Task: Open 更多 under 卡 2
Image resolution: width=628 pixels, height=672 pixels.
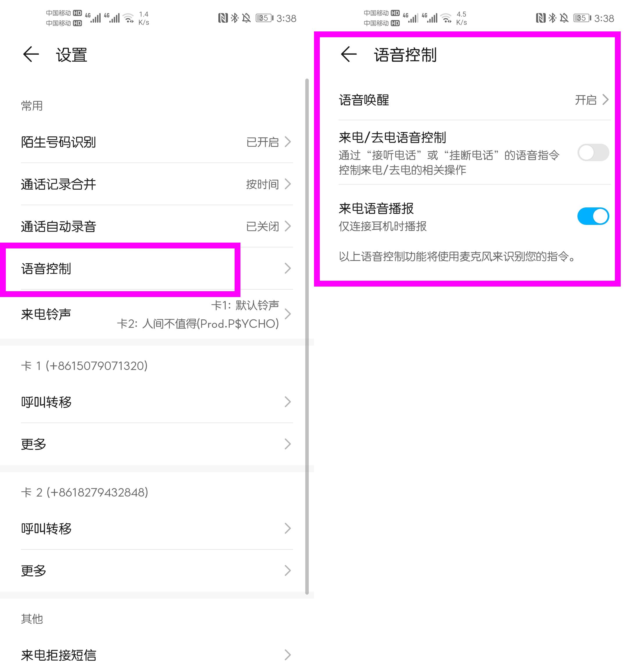Action: point(157,571)
